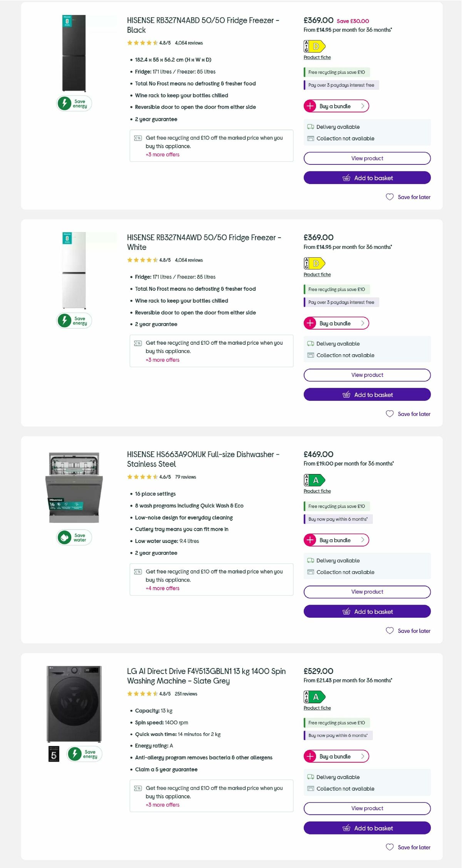
Task: Expand the Buy a bundle option for the LG washer
Action: (x=336, y=756)
